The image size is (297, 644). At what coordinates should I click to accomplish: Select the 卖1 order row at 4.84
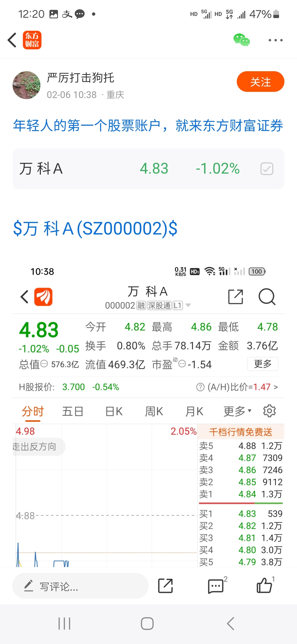pos(240,494)
